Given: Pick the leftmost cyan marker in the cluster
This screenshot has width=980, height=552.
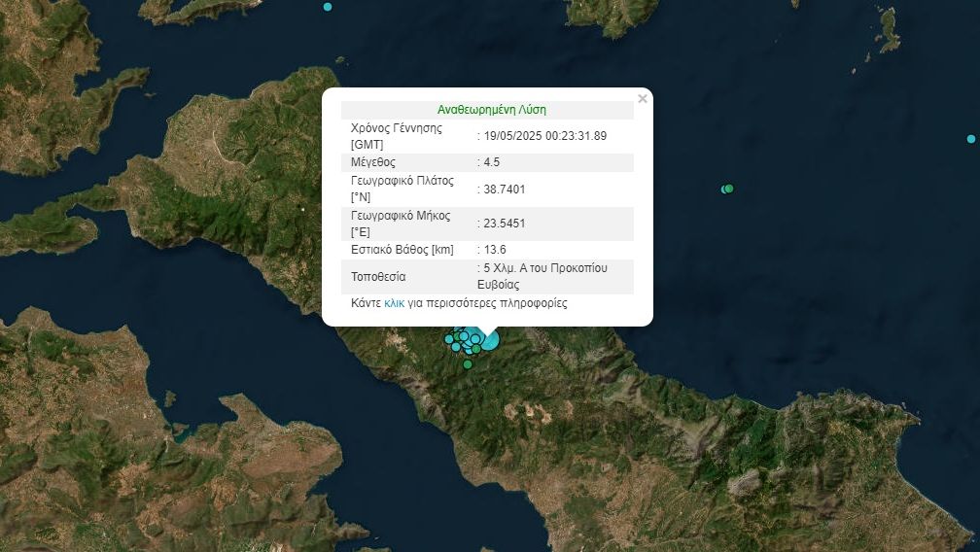Looking at the screenshot, I should [x=449, y=339].
